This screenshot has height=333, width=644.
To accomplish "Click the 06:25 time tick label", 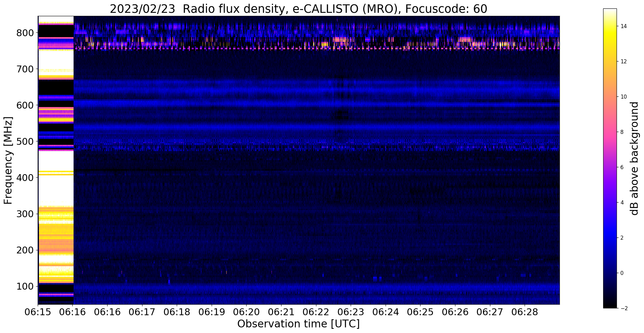I will pyautogui.click(x=421, y=312).
